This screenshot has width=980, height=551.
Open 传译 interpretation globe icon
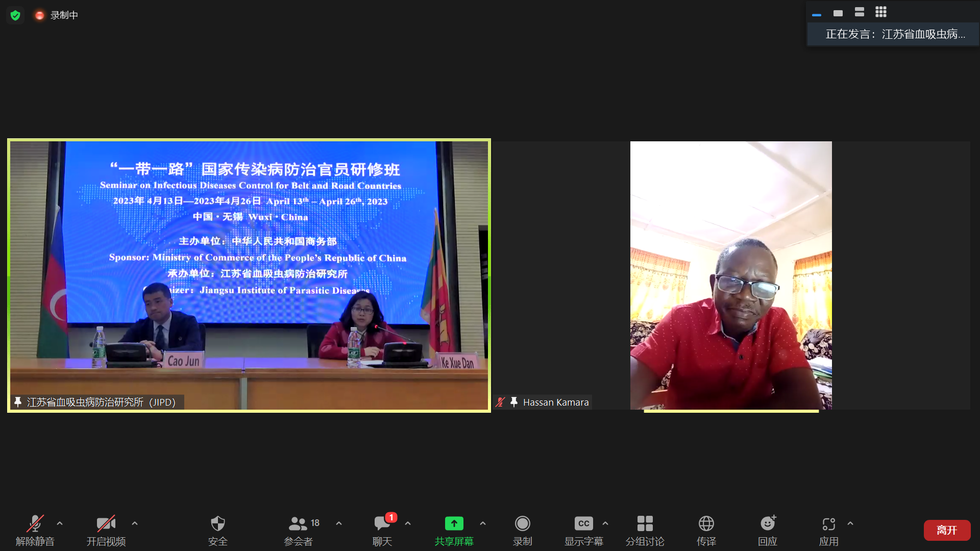click(706, 531)
